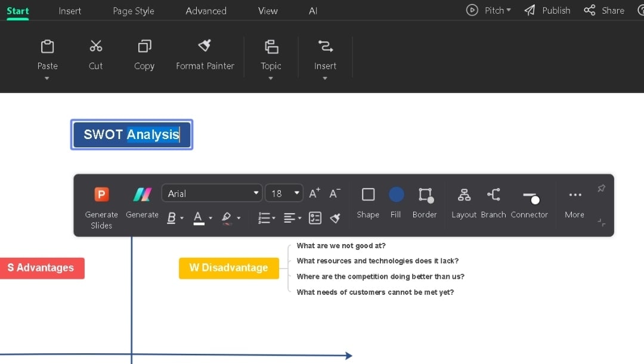Viewport: 644px width, 364px height.
Task: Switch to the Start tab
Action: pyautogui.click(x=18, y=11)
